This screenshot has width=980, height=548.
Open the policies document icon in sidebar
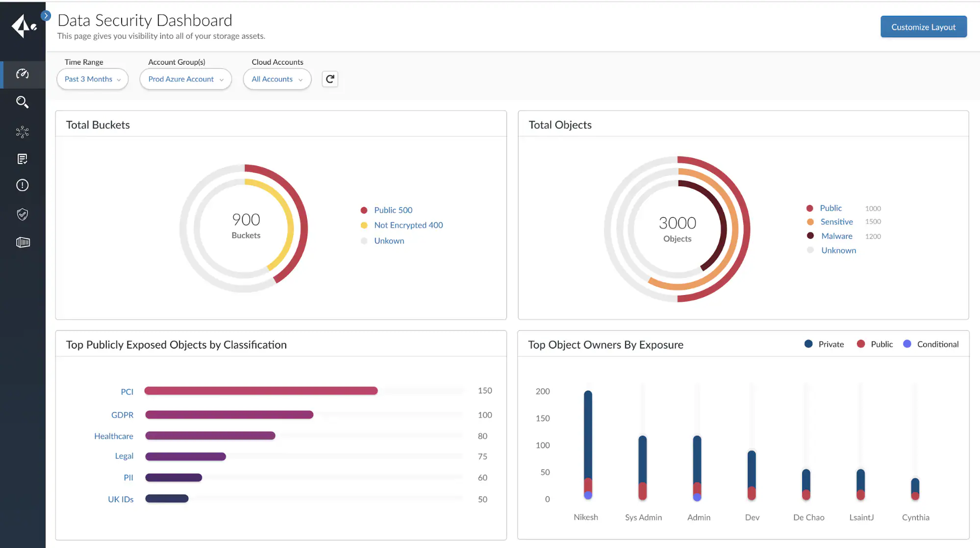click(x=22, y=158)
